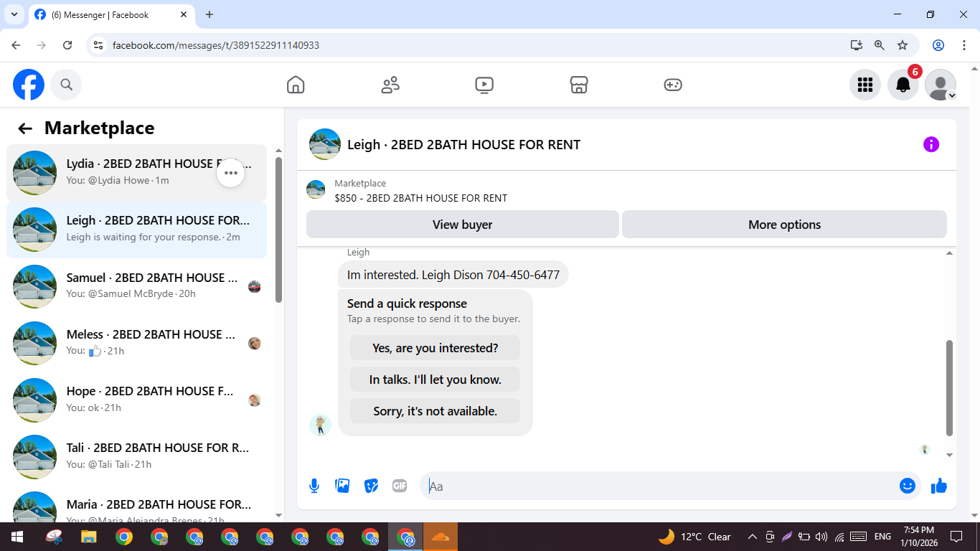This screenshot has height=551, width=980.
Task: Close the Messenger tab
Action: tap(184, 14)
